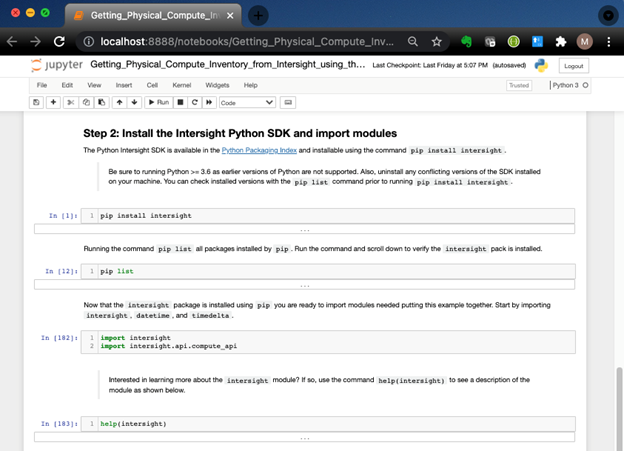This screenshot has width=624, height=451.
Task: Bookmark this page with the star icon
Action: tap(437, 42)
